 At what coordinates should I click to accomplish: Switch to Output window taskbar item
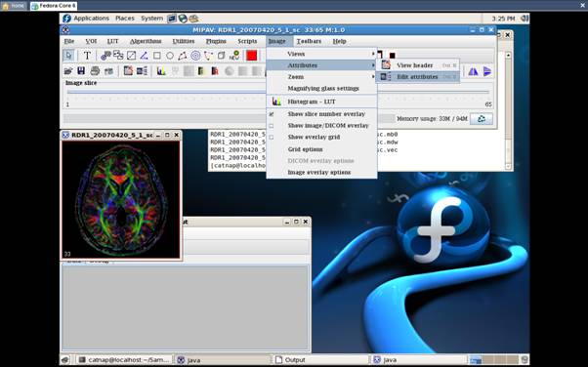point(320,360)
